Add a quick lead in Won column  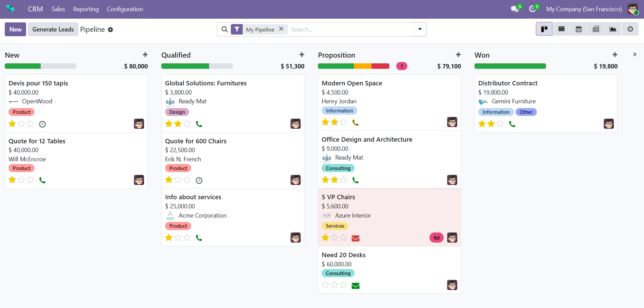(615, 55)
